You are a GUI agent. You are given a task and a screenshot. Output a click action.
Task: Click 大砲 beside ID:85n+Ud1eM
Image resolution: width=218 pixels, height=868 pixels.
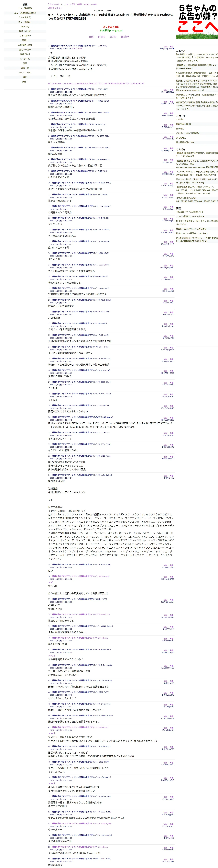[172, 102]
